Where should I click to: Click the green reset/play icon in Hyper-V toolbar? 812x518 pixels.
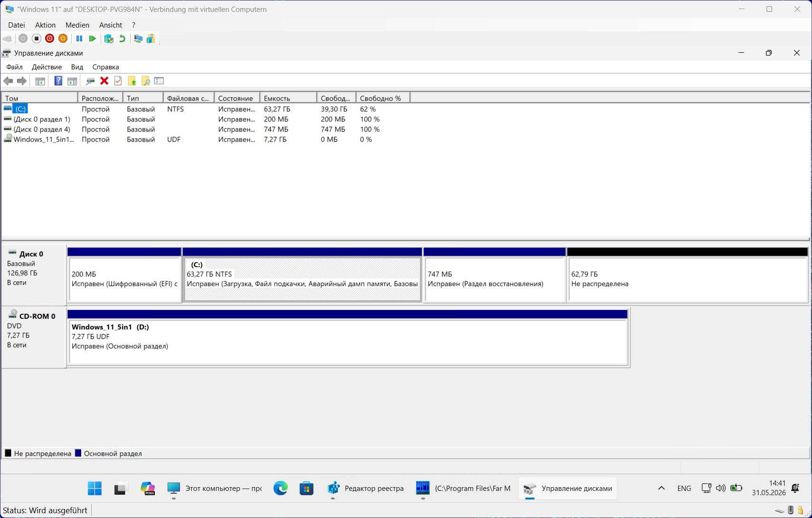pos(93,38)
